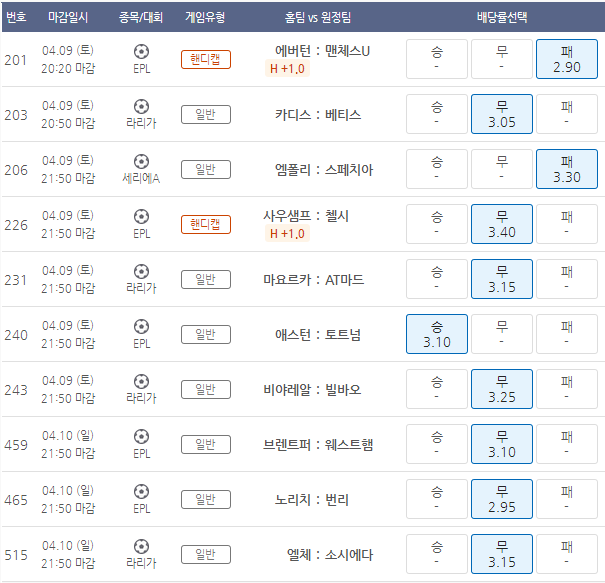Click 무 option for 애스턴 vs 토트넘
605x583 pixels.
[502, 334]
